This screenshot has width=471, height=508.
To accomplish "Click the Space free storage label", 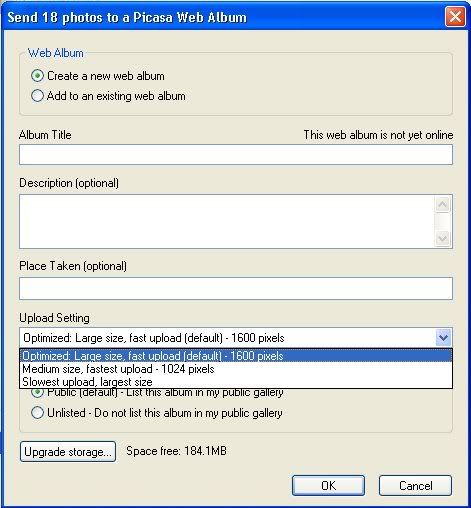I will pyautogui.click(x=176, y=451).
